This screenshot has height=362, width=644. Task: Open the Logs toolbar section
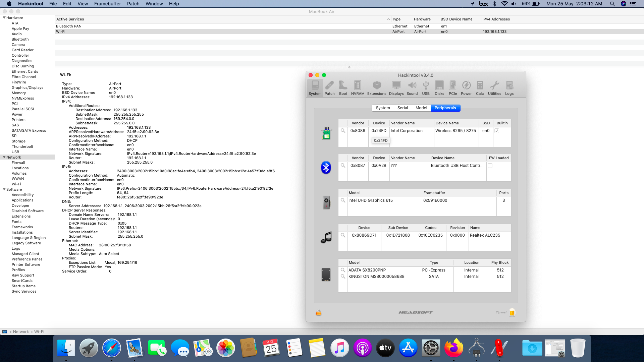(x=509, y=88)
